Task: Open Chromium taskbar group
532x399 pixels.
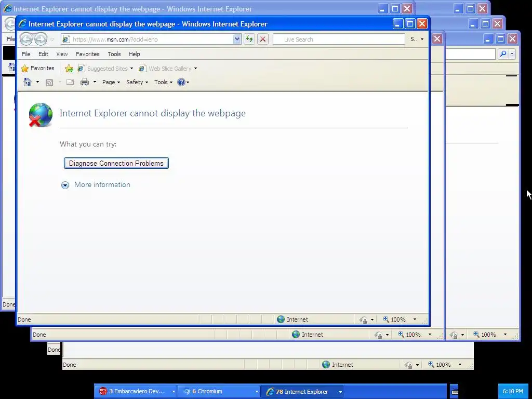Action: coord(219,391)
